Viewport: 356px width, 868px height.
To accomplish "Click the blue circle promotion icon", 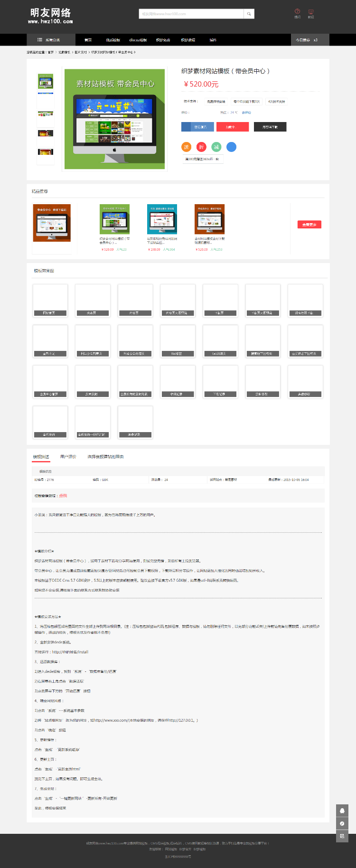I will [x=231, y=147].
